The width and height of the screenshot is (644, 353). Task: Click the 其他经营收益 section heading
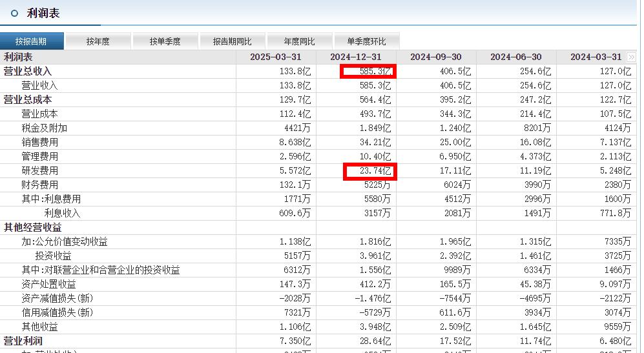(x=32, y=227)
